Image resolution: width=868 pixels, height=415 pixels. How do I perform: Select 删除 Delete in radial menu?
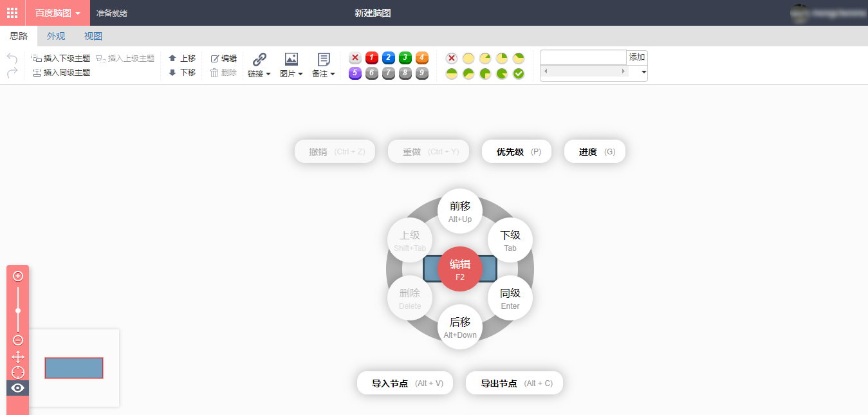pos(410,298)
